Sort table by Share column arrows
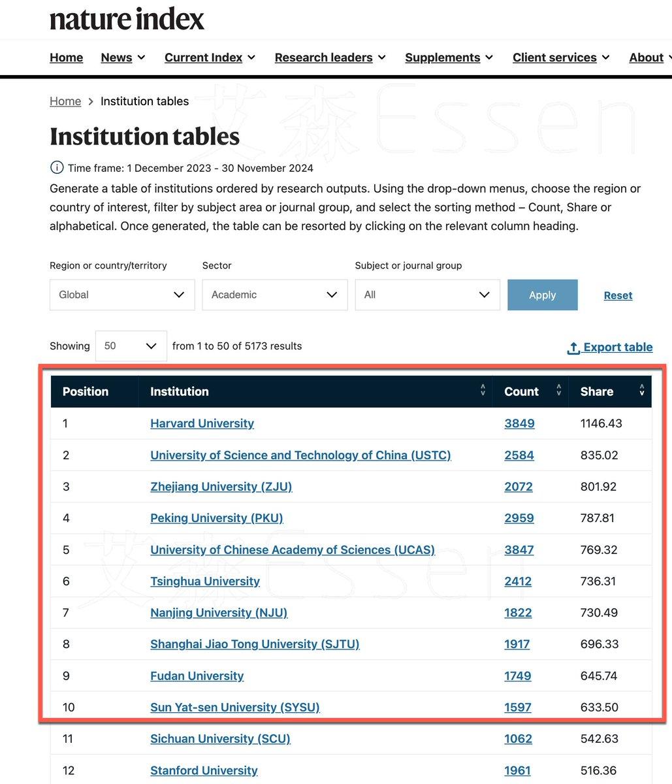 pyautogui.click(x=642, y=391)
